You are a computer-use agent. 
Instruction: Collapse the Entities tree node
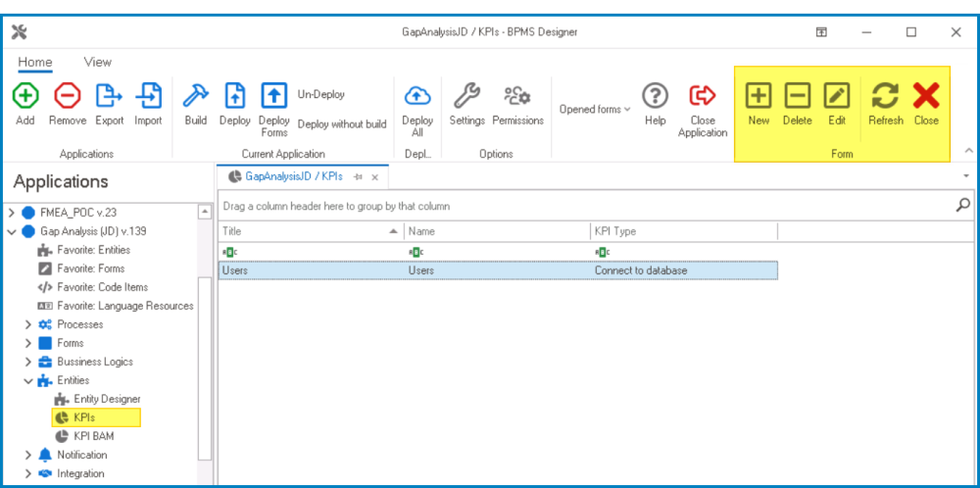pyautogui.click(x=28, y=380)
